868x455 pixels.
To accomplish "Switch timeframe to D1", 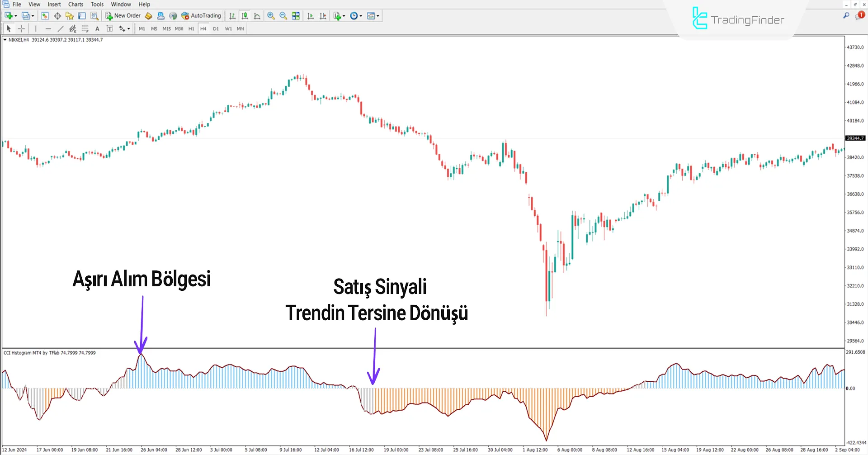I will pyautogui.click(x=216, y=28).
